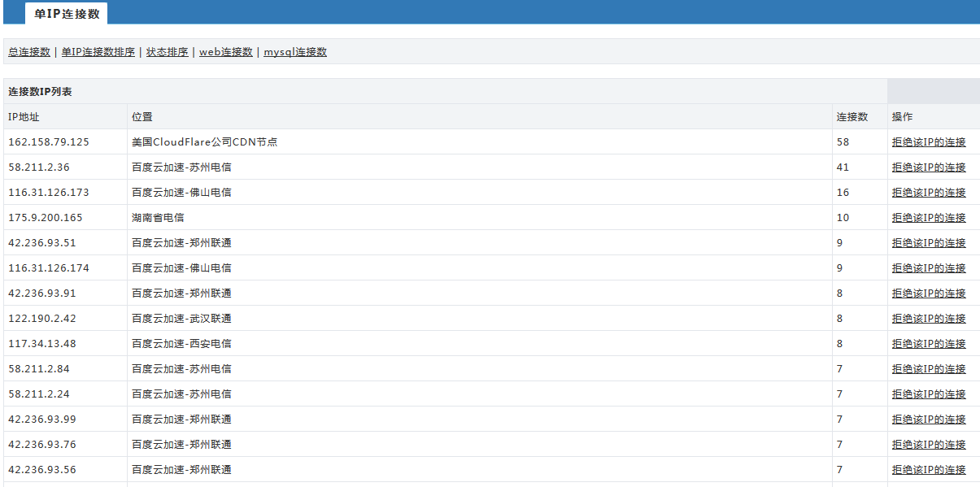Click location 百度云加速-西安电信

181,344
